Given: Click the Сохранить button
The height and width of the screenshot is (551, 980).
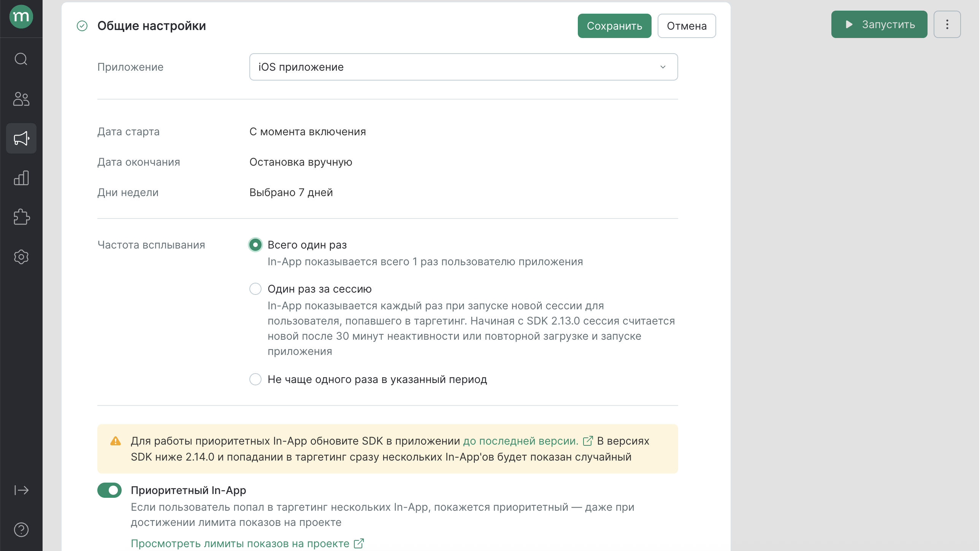Looking at the screenshot, I should [614, 26].
